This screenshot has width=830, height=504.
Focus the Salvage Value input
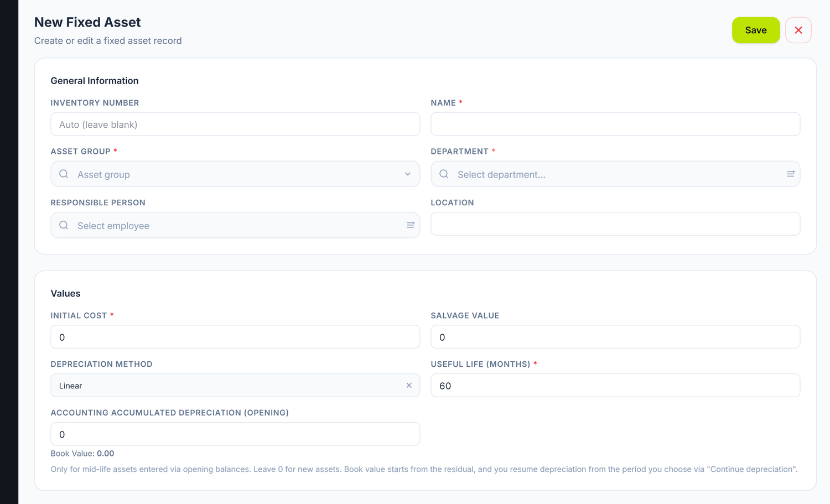(615, 336)
